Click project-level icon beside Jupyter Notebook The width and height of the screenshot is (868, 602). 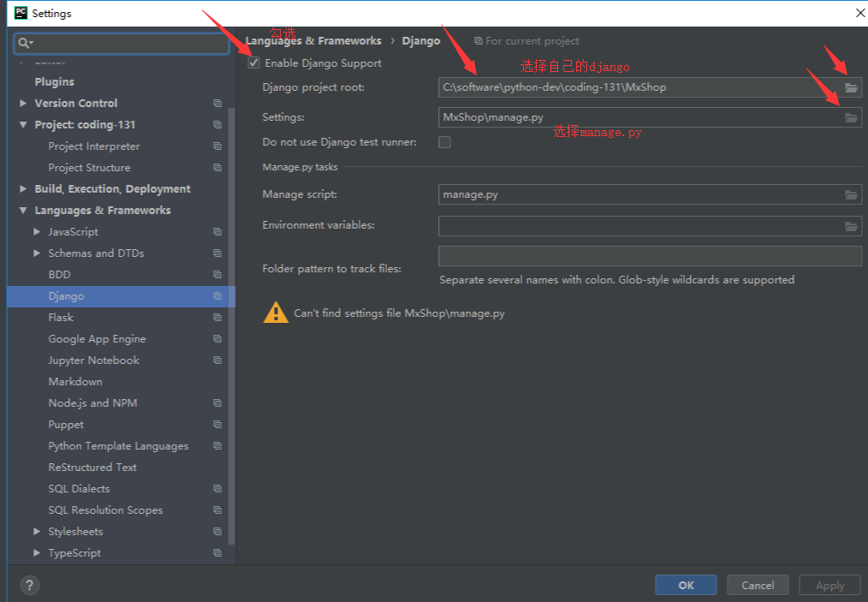[x=217, y=360]
